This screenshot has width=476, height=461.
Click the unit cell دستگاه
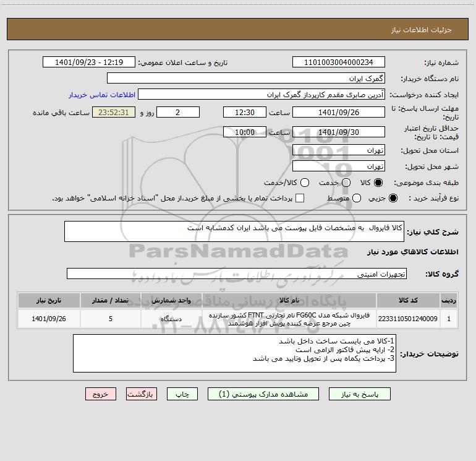pos(171,319)
